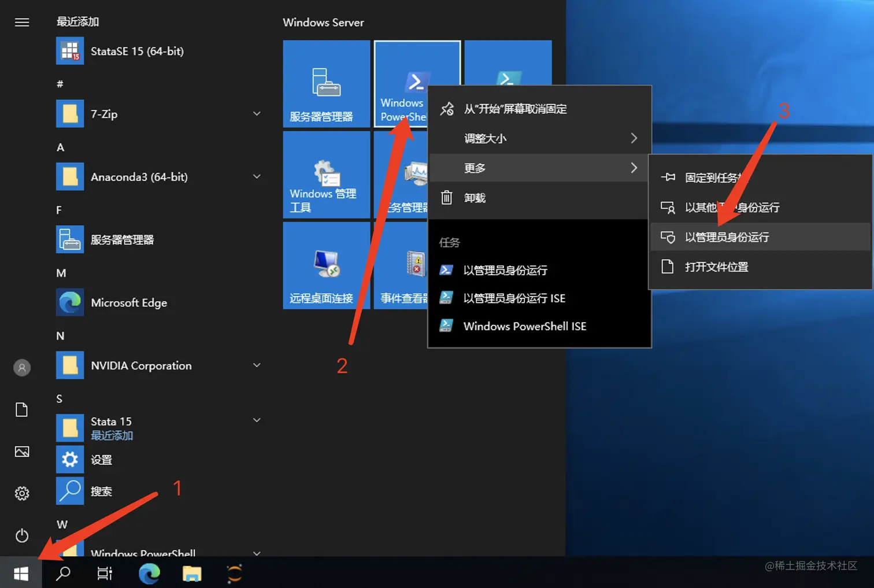Open the 调整大小 submenu
Viewport: 874px width, 588px height.
point(539,138)
